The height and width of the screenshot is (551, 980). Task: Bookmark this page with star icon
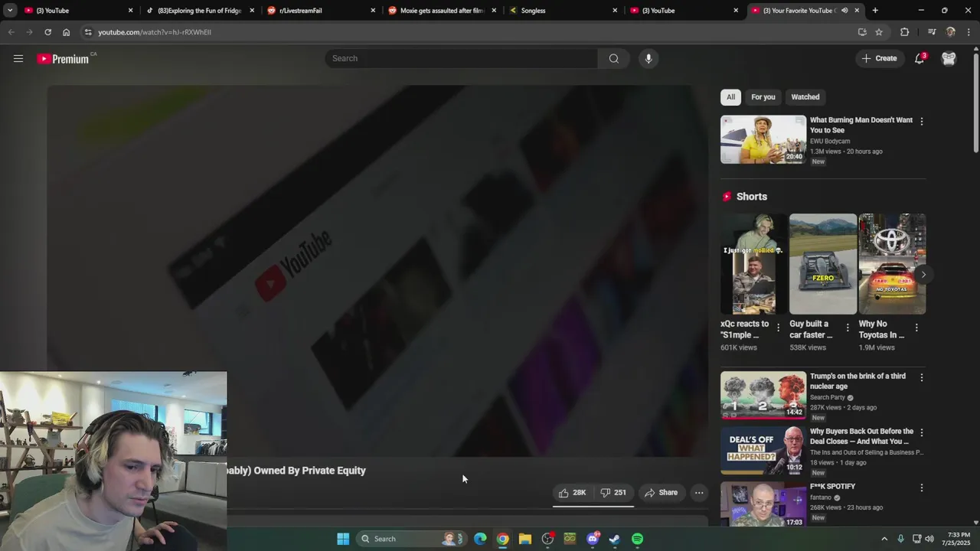point(879,32)
